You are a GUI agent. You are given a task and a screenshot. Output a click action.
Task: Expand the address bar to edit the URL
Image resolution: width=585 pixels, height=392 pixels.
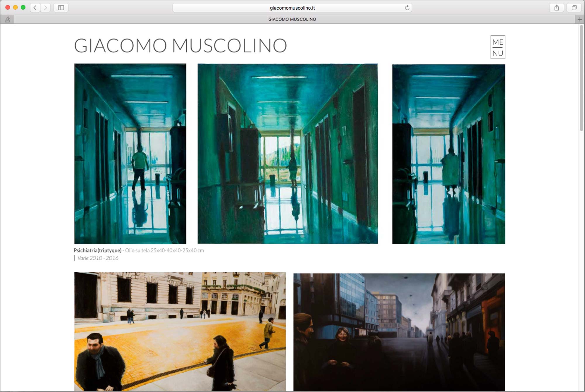point(292,8)
